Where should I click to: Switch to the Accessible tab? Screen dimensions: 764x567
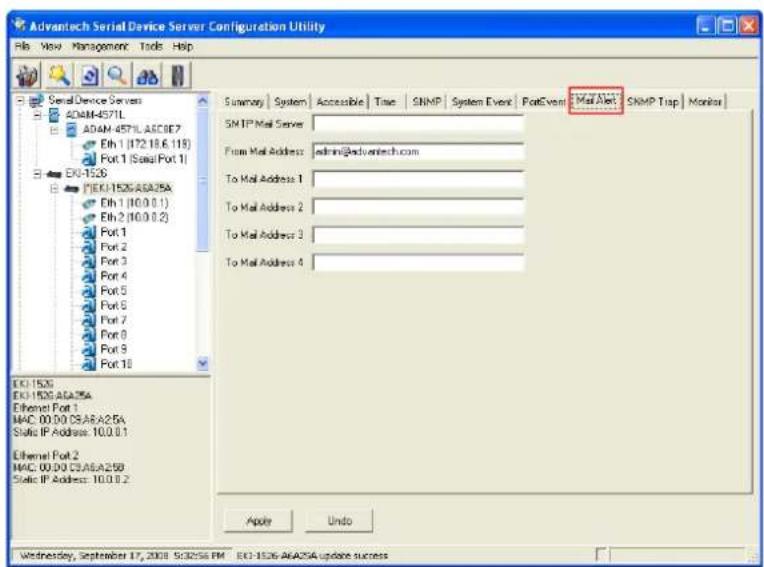[340, 102]
